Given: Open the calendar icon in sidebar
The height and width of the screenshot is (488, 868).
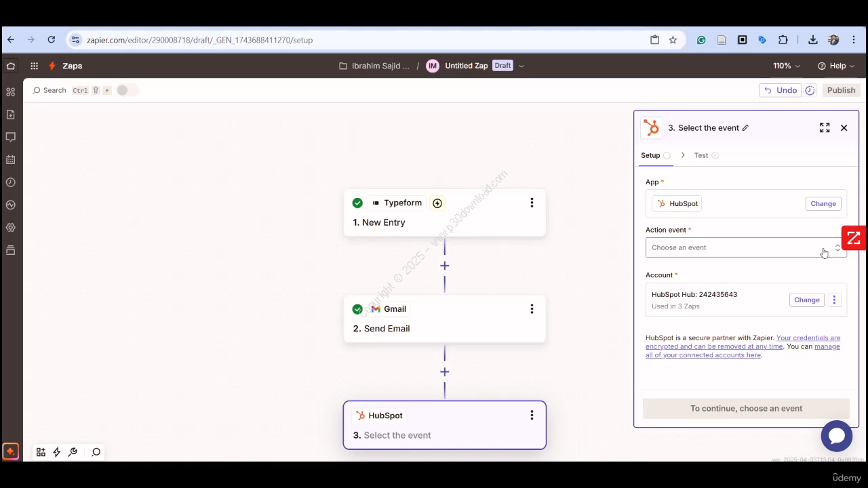Looking at the screenshot, I should point(11,160).
